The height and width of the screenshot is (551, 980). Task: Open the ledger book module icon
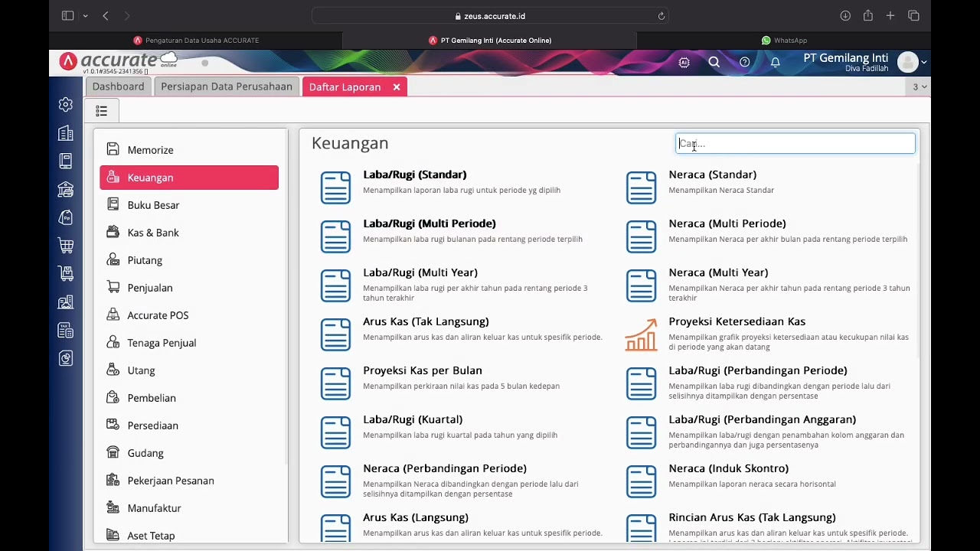(66, 161)
